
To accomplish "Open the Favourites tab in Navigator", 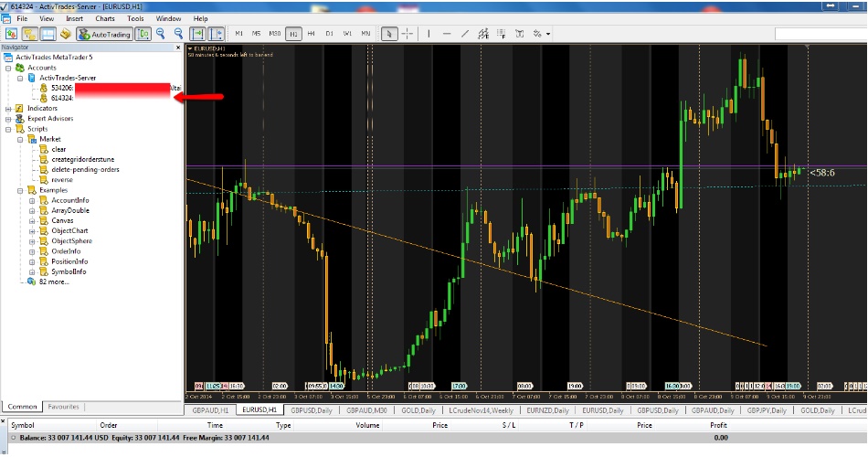I will [63, 407].
